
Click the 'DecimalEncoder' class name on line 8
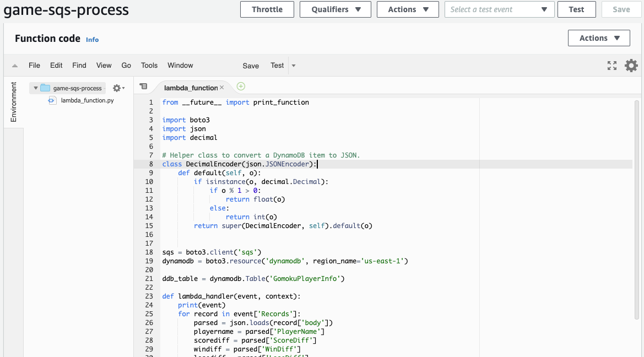[x=214, y=164]
